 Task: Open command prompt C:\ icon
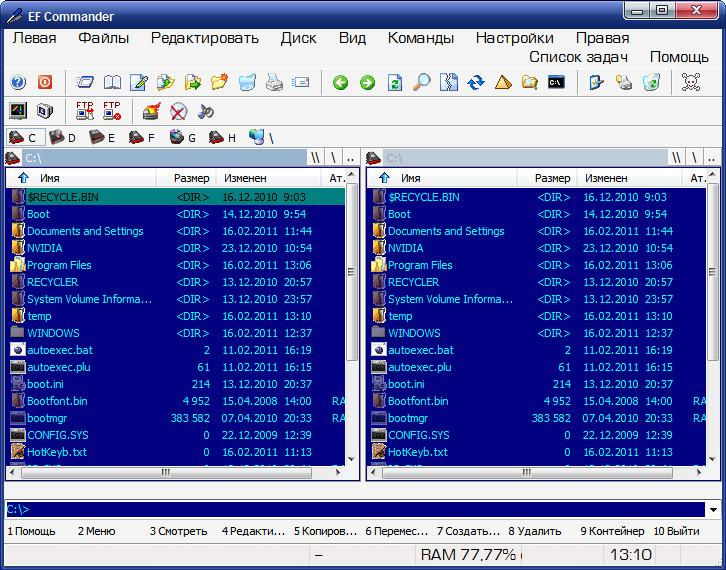pyautogui.click(x=556, y=83)
